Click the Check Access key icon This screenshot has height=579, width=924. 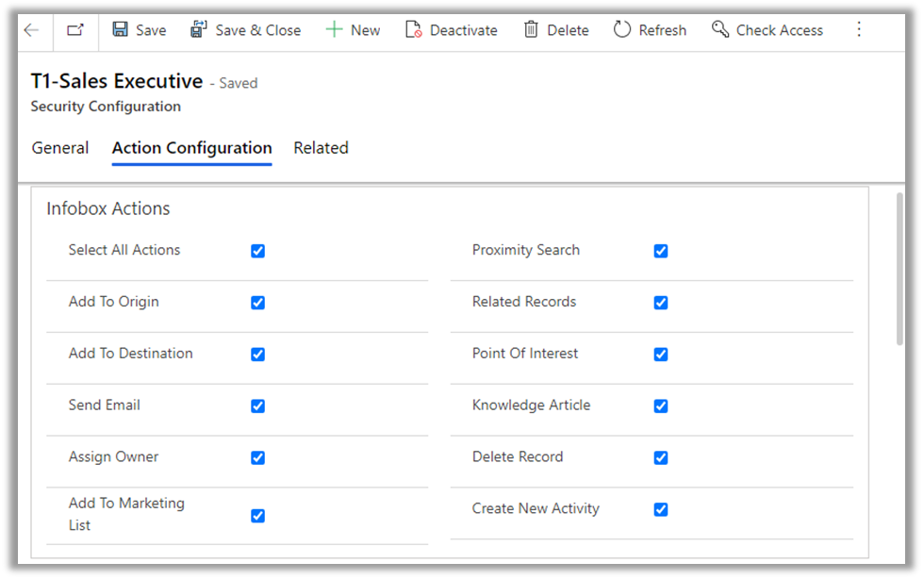(x=720, y=30)
